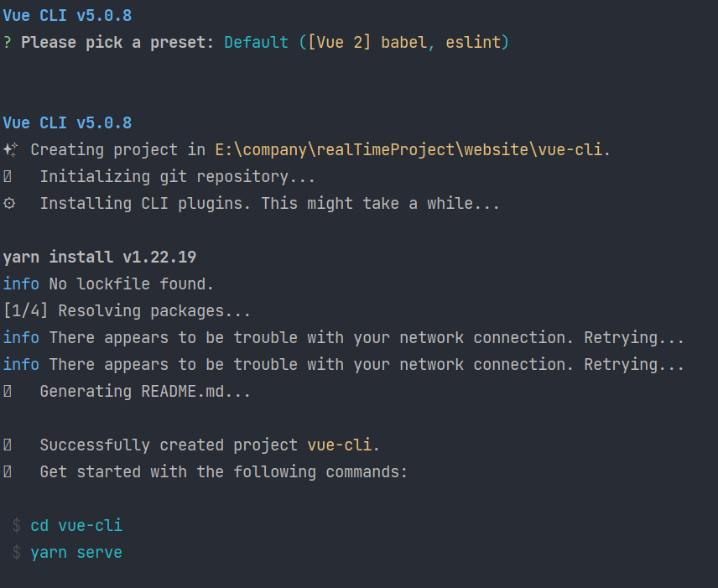
Task: Click the "eslint" word in the preset line
Action: tap(472, 43)
